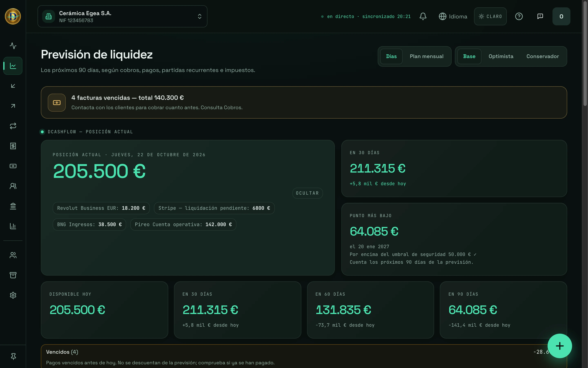Click the 'el 20 ene 2027' date text
Image resolution: width=588 pixels, height=368 pixels.
pyautogui.click(x=369, y=247)
